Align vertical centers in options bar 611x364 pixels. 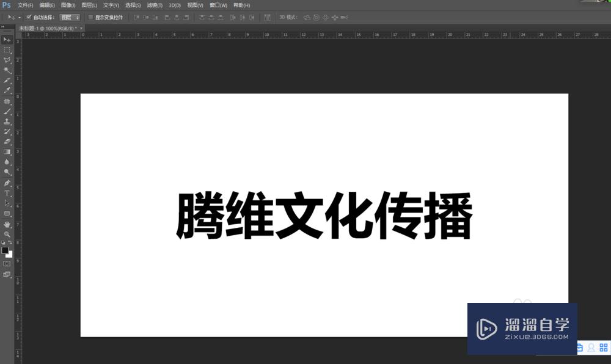(146, 18)
